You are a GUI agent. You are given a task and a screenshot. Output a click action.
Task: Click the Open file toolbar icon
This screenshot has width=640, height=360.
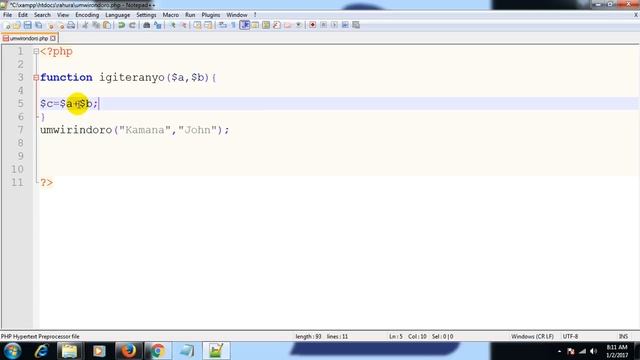coord(17,25)
